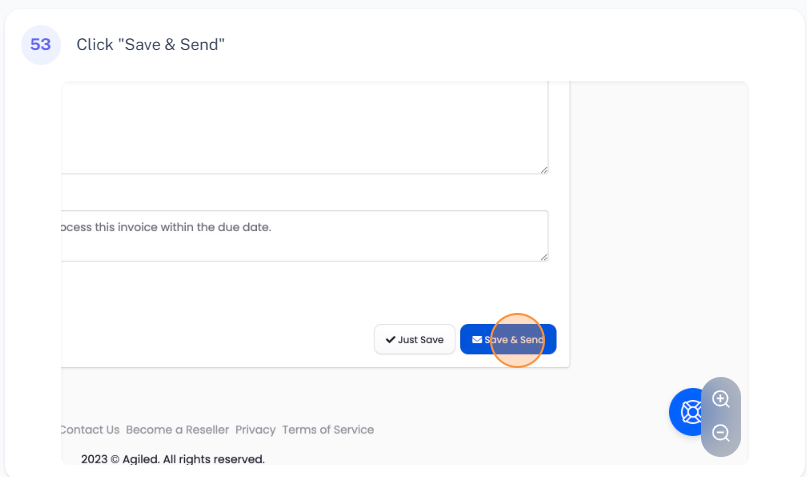Click the envelope icon on Save & Send
The image size is (807, 477).
[477, 340]
